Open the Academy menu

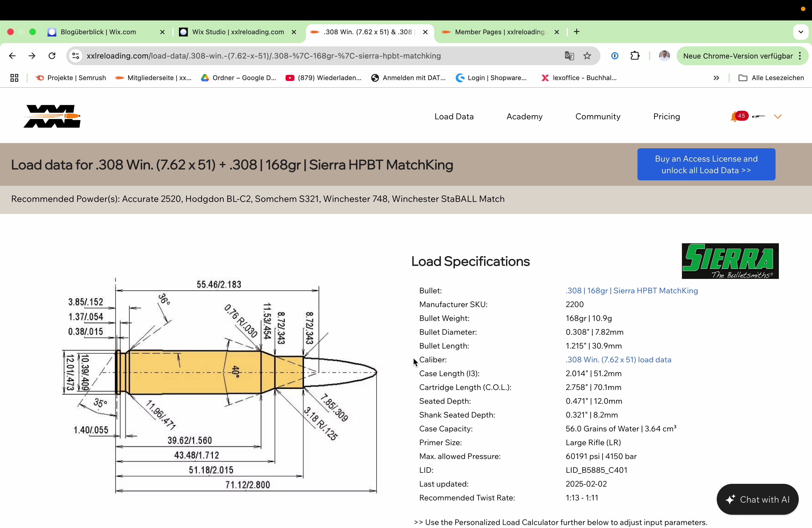[524, 117]
